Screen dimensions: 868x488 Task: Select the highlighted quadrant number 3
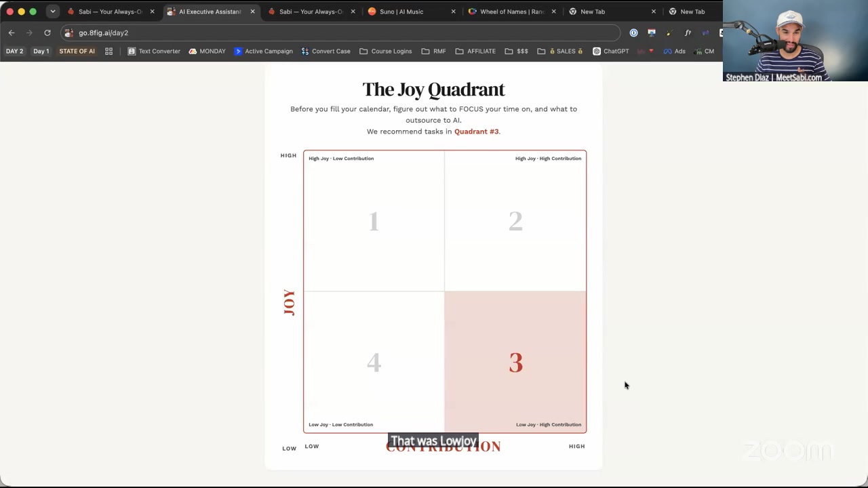click(x=515, y=363)
